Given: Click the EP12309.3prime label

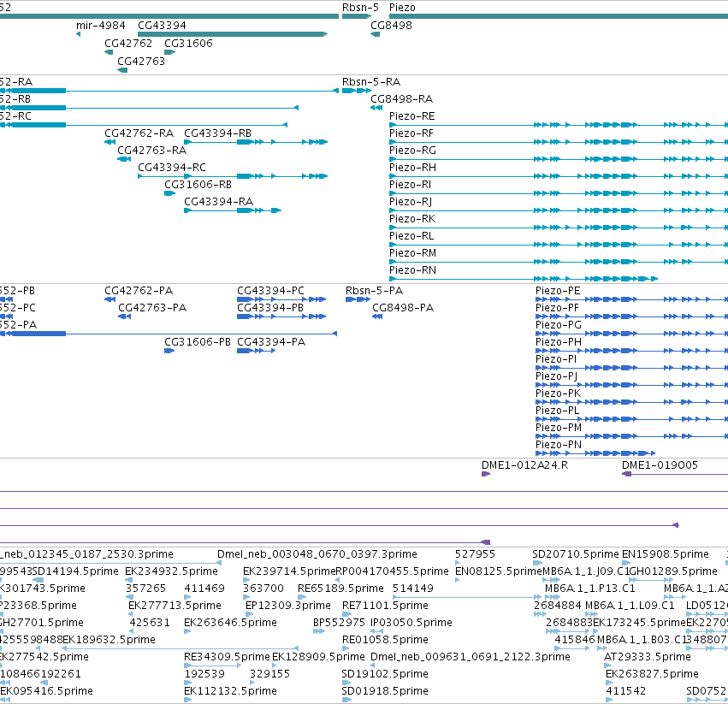Looking at the screenshot, I should tap(287, 606).
